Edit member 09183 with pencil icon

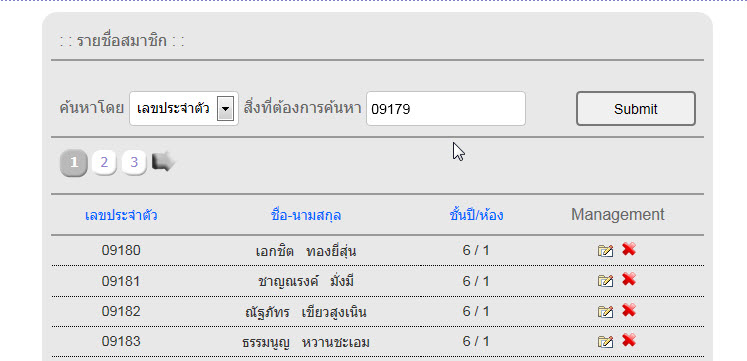(x=605, y=341)
